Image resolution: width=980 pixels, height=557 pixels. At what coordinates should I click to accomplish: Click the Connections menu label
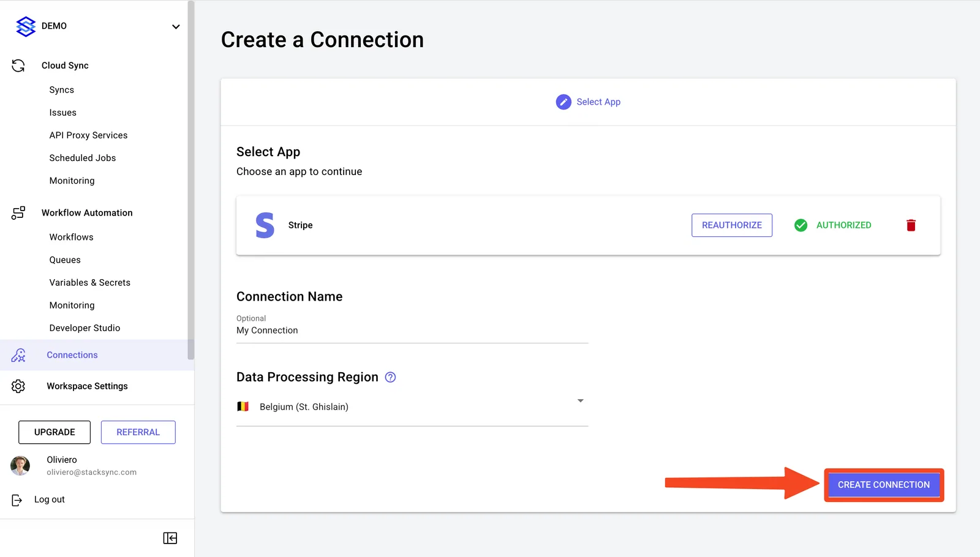(72, 355)
